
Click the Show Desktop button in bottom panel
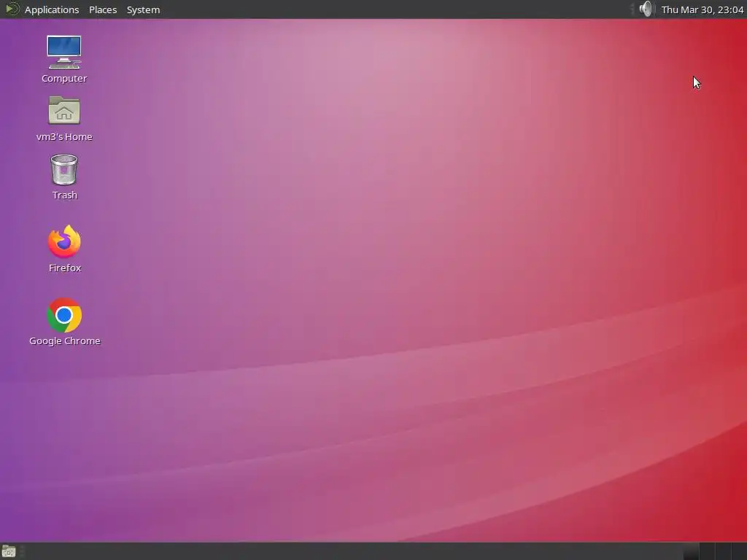[9, 551]
